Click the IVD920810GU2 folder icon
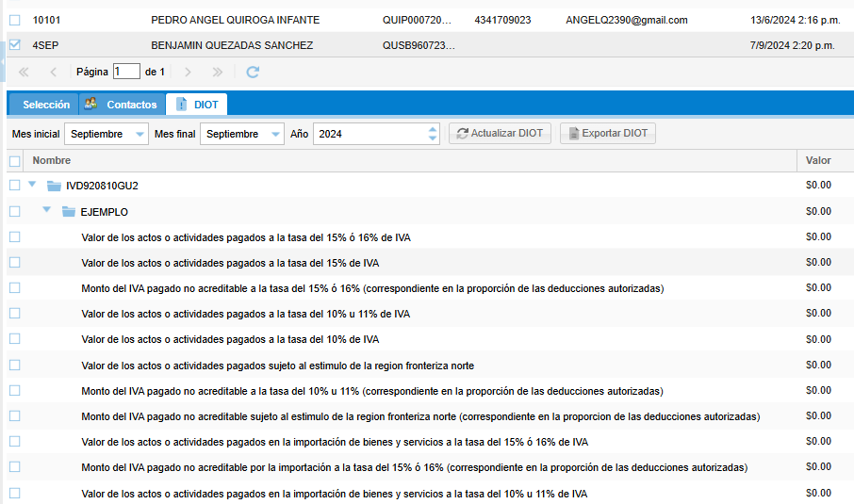 pyautogui.click(x=54, y=186)
